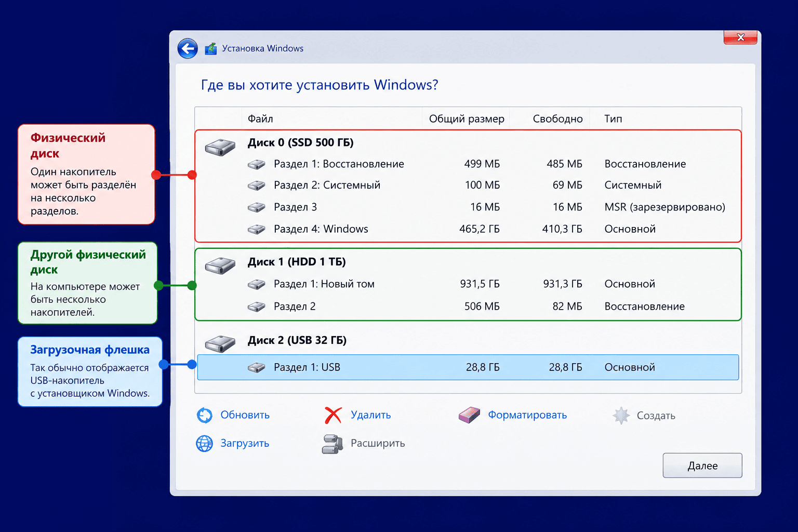Click the MSR (зарезервировано) type cell
Viewport: 798px width, 532px height.
pyautogui.click(x=664, y=207)
